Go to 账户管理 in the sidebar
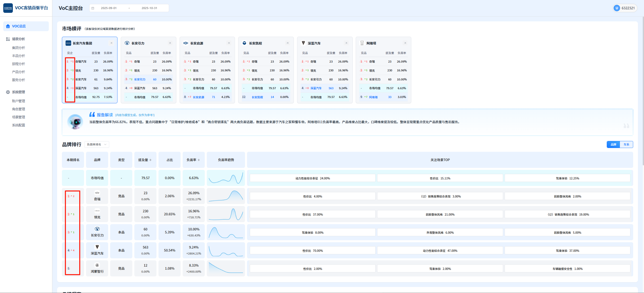Viewport: 644px width, 293px height. tap(18, 101)
